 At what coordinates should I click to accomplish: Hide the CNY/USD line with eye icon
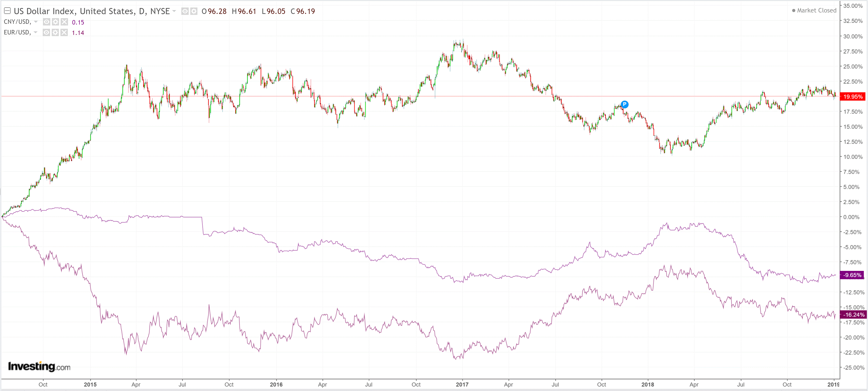[47, 22]
